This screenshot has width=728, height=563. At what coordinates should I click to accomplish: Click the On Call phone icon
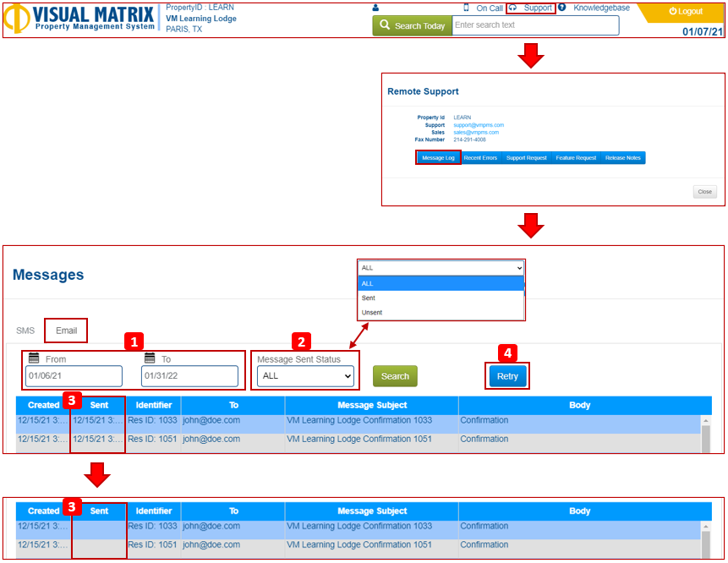[x=466, y=8]
